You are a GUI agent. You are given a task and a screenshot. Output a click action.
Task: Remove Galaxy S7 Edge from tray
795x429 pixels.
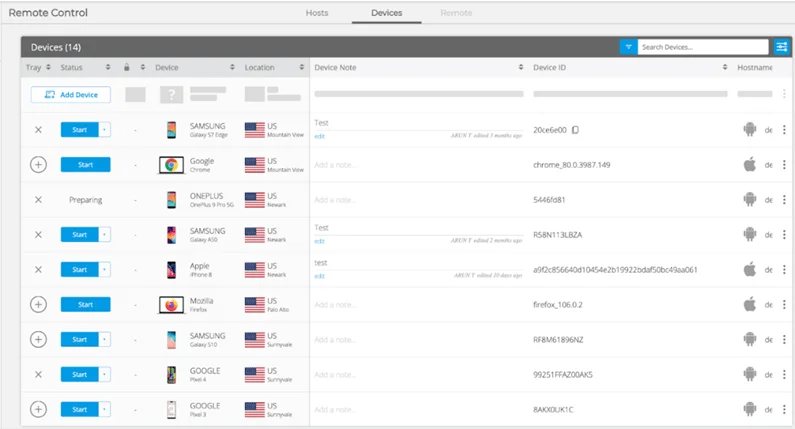(x=38, y=130)
